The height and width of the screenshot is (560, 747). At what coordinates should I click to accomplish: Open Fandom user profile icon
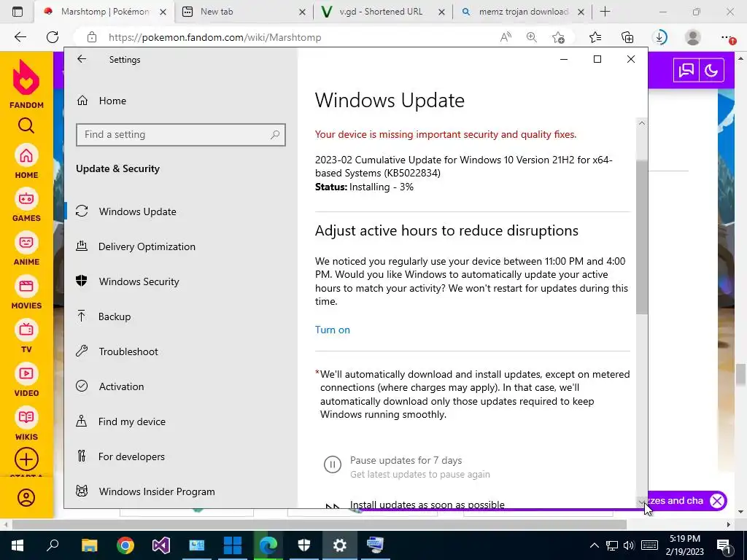coord(26,497)
